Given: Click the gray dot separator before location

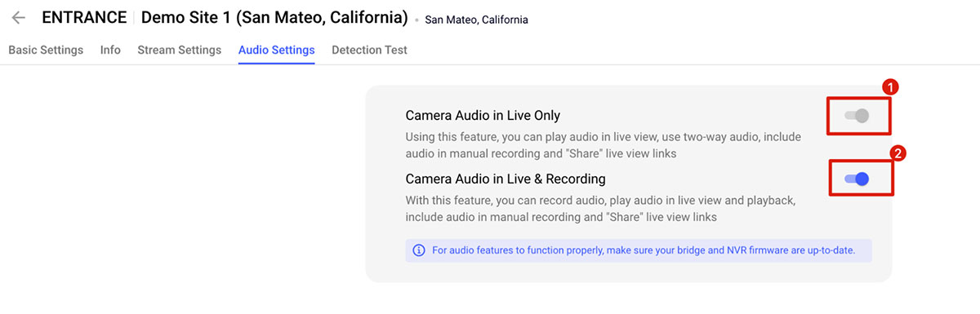Looking at the screenshot, I should click(x=416, y=20).
